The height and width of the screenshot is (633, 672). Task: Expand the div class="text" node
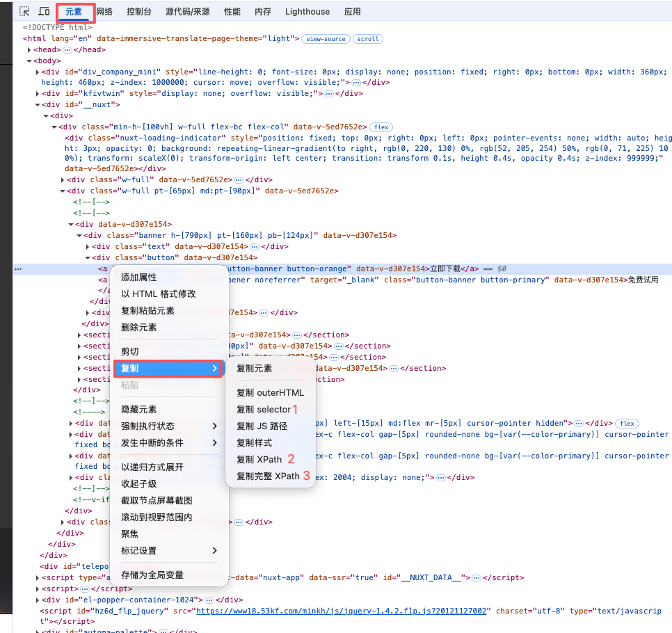click(x=88, y=247)
